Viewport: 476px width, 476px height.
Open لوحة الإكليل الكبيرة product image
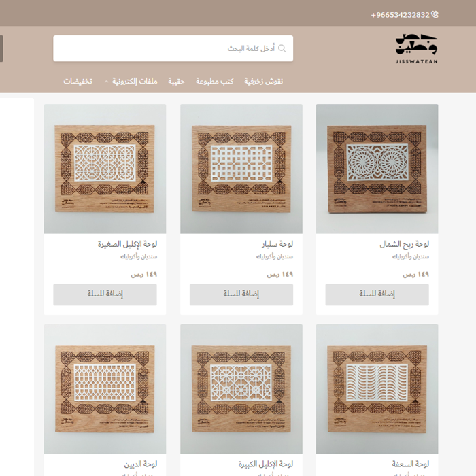coord(241,389)
